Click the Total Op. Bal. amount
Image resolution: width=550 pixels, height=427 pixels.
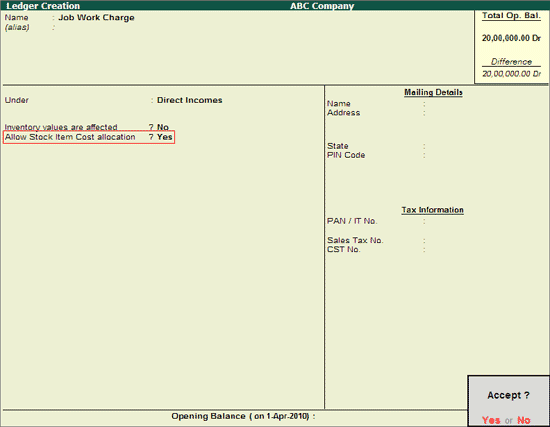511,38
